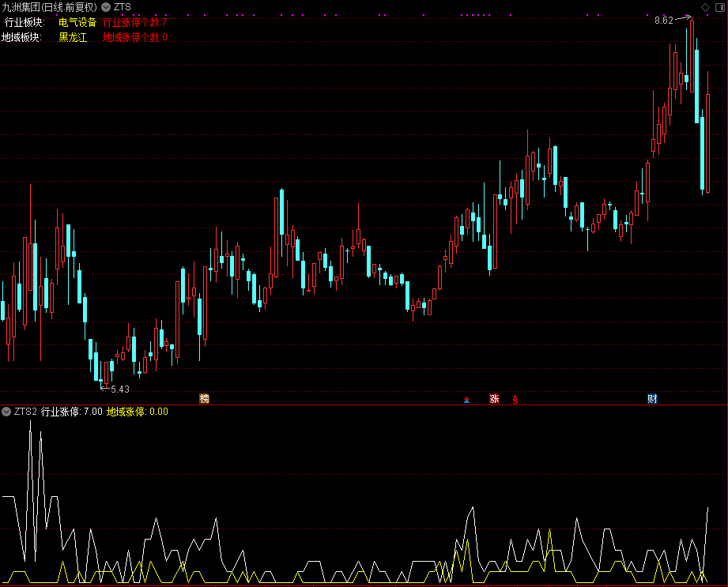
Task: Click the 8.62 high price label
Action: pos(664,21)
